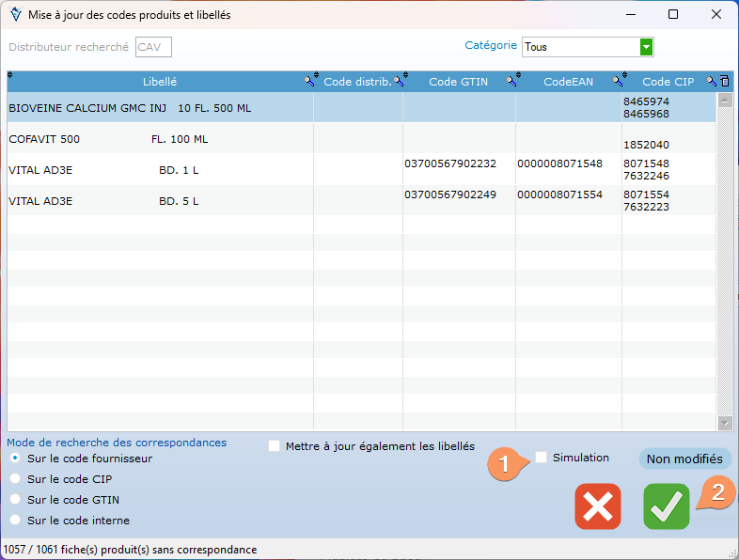
Task: Search within the Libellé column via magnifier
Action: click(x=308, y=82)
